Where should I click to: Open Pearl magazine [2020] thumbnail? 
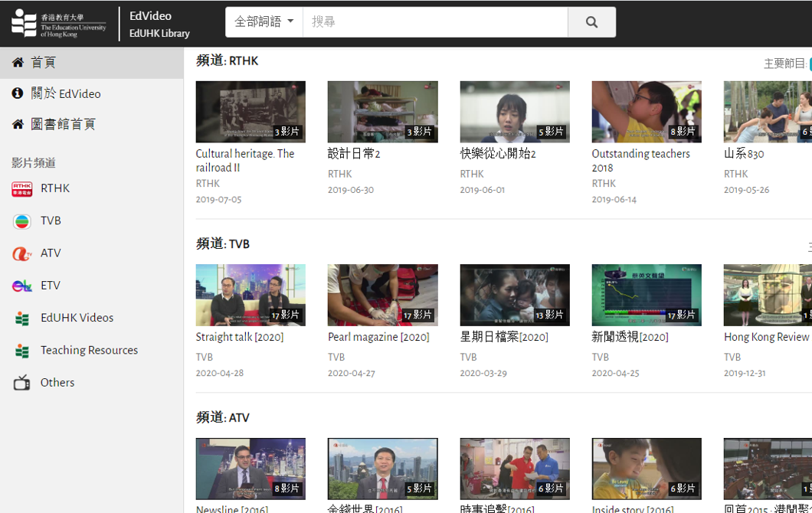(383, 295)
